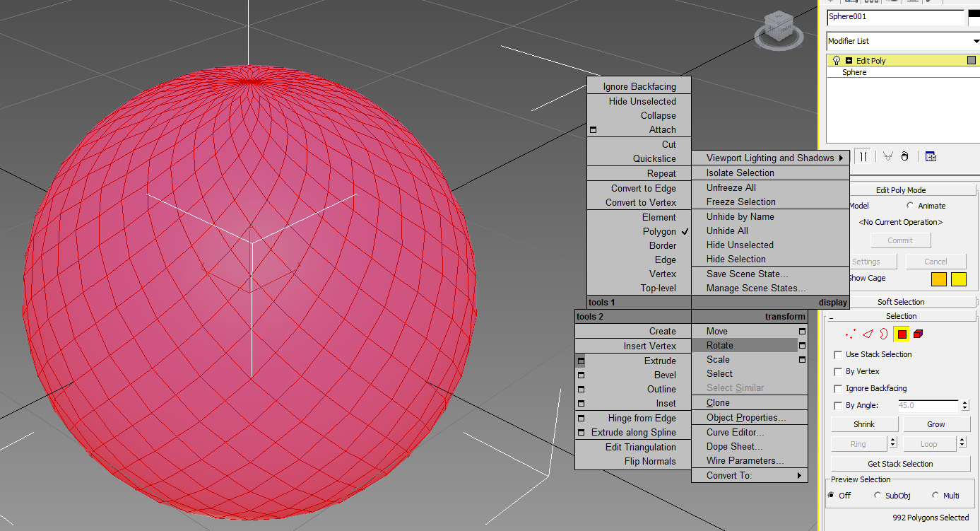This screenshot has width=980, height=531.
Task: Select the Sphere entry in modifier stack
Action: pos(854,72)
